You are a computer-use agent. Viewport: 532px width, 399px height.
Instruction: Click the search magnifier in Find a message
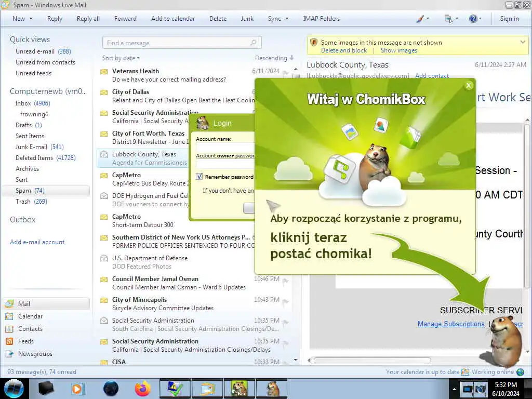coord(253,43)
